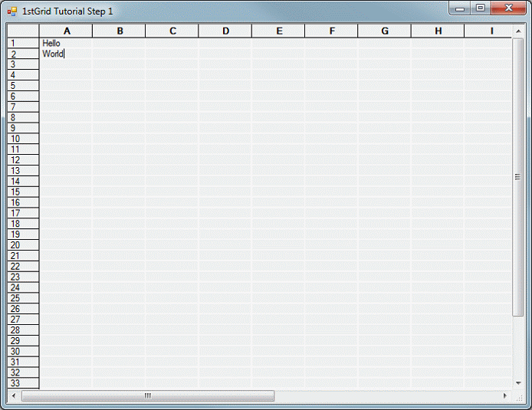Screen dimensions: 532x410
Task: Select row 21 header
Action: 23,255
